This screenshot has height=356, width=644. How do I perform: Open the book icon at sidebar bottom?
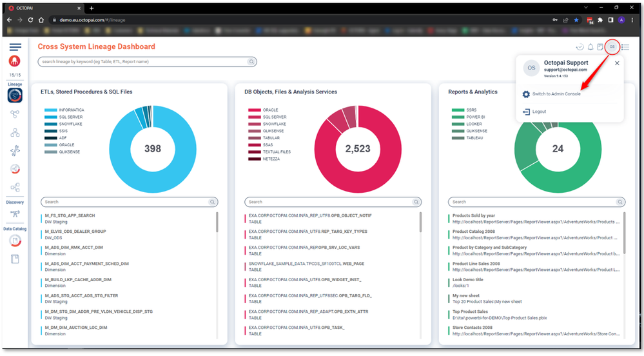15,259
